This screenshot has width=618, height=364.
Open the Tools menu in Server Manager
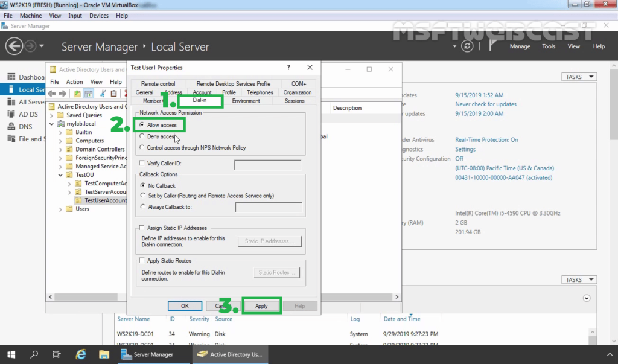(x=548, y=46)
